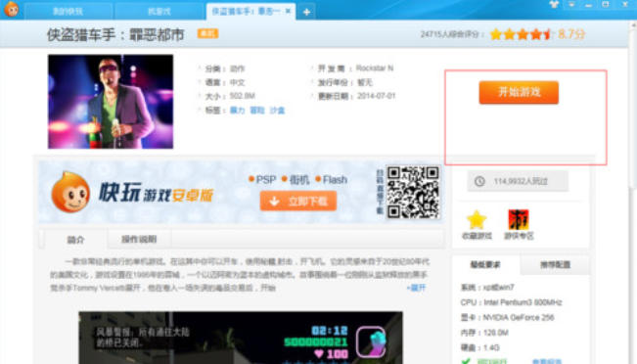Click the 114.9932人玩过 play count

(x=521, y=181)
